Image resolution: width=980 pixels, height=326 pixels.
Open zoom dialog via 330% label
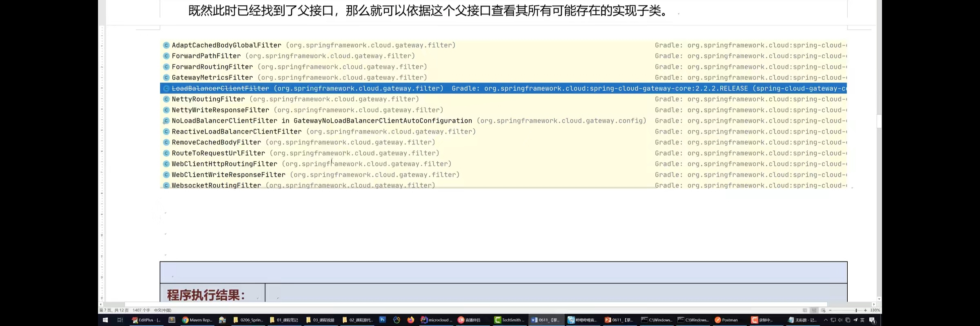(875, 310)
